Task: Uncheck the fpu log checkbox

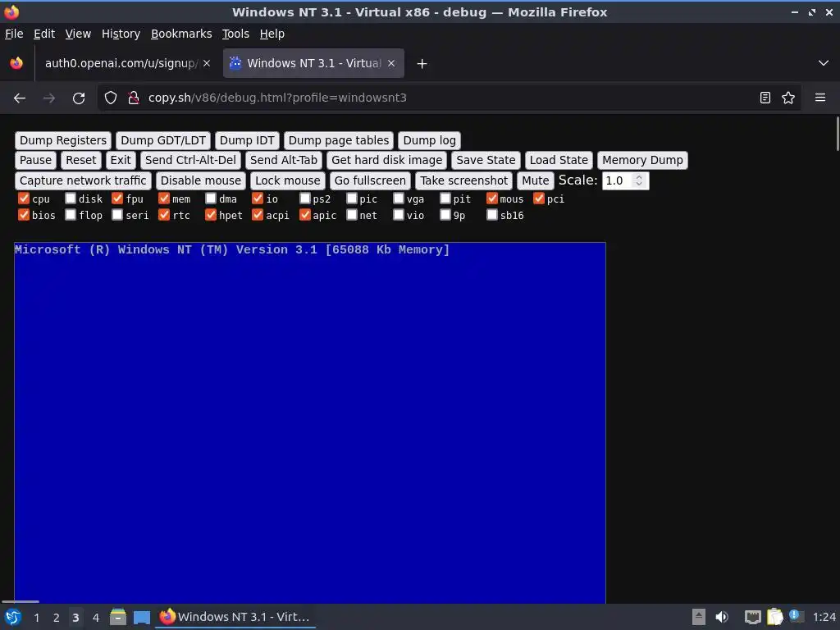Action: pyautogui.click(x=117, y=199)
